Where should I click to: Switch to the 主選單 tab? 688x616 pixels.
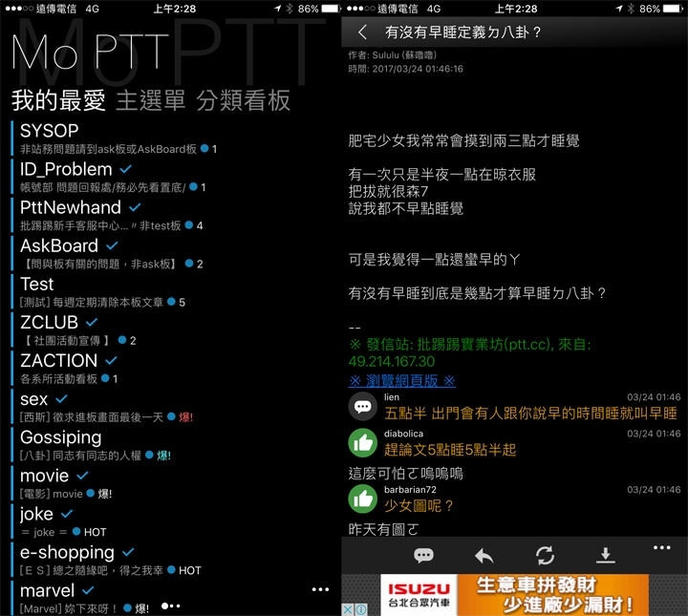click(x=151, y=100)
